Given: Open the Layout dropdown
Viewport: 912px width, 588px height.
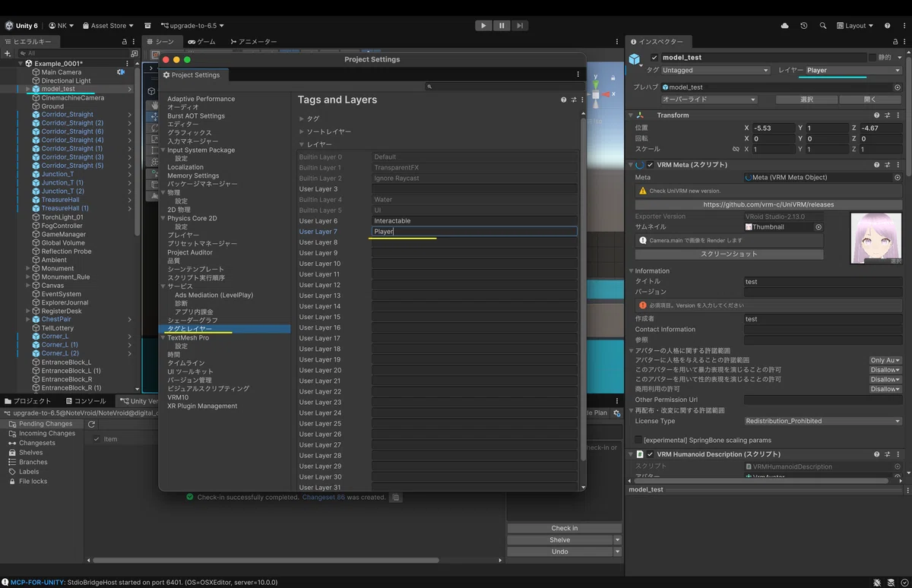Looking at the screenshot, I should (854, 25).
